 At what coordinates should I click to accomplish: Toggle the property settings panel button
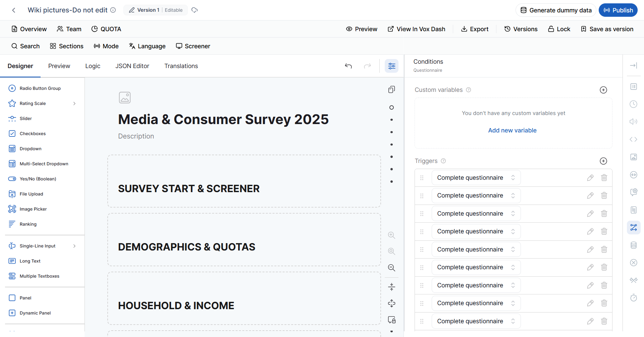392,66
